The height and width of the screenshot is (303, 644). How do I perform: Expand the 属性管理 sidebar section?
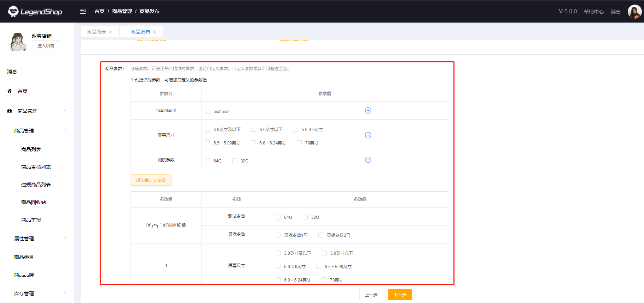65,239
